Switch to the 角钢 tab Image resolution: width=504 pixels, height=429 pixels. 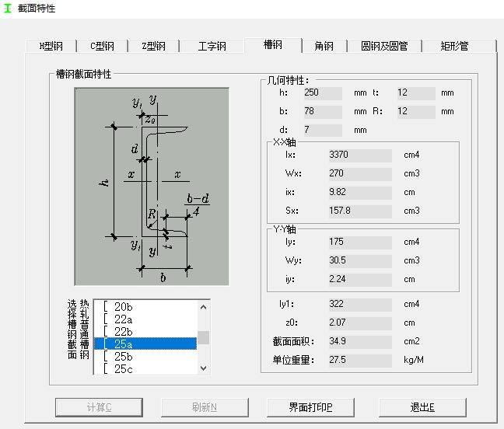324,46
